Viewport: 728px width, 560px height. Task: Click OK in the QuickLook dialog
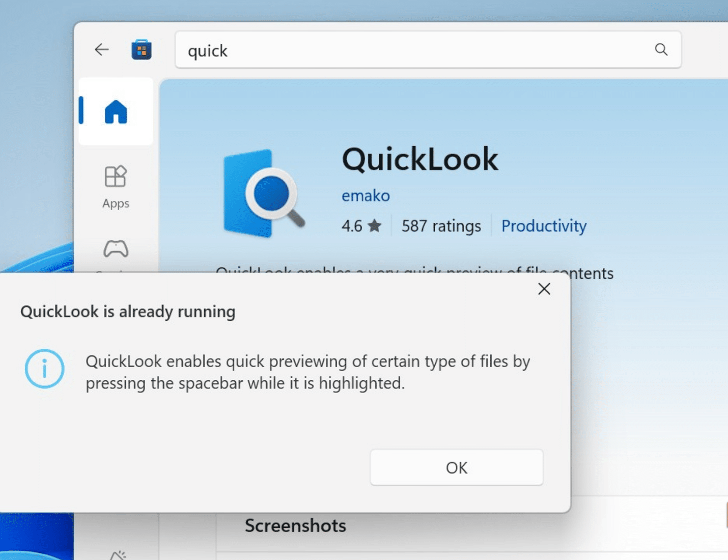pyautogui.click(x=457, y=467)
